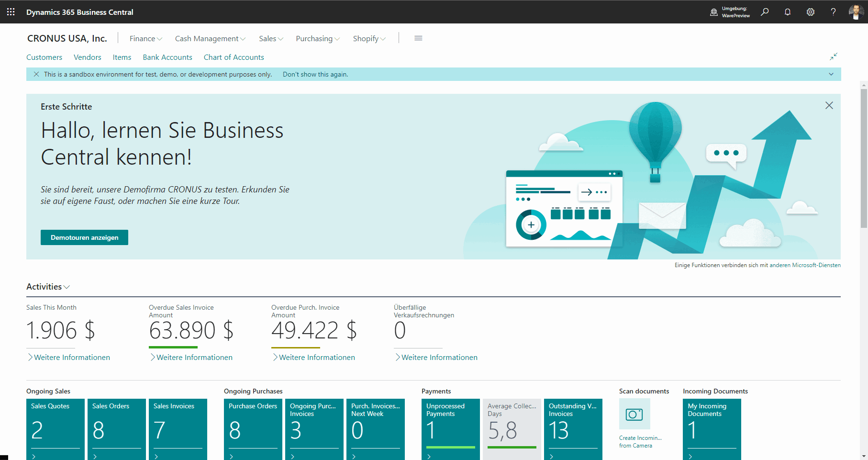Image resolution: width=868 pixels, height=460 pixels.
Task: Open Outstanding Vendor Invoices tile arrow
Action: [x=552, y=457]
